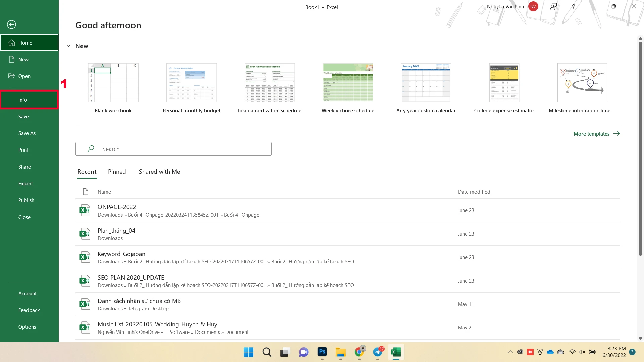Switch to the Recent tab
Image resolution: width=644 pixels, height=362 pixels.
tap(87, 172)
